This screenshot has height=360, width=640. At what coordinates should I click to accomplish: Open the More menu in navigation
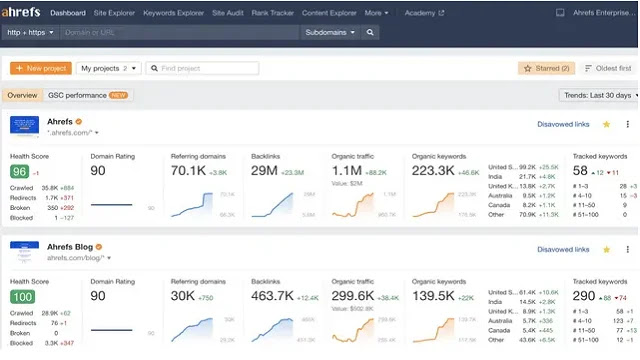376,13
